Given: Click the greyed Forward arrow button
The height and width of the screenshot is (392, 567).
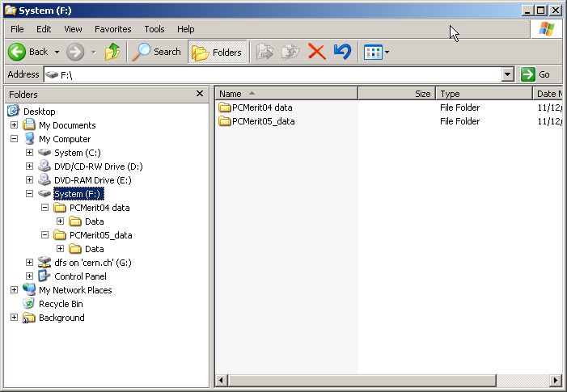Looking at the screenshot, I should [75, 52].
